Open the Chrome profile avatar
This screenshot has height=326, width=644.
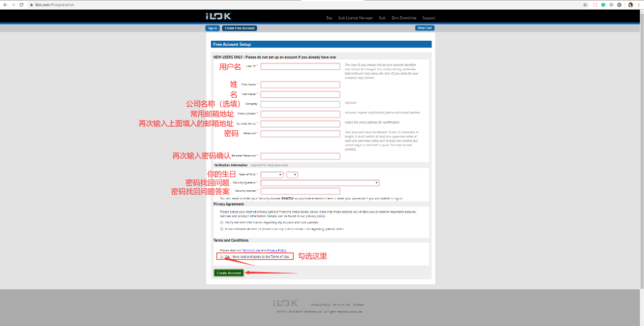coord(631,5)
